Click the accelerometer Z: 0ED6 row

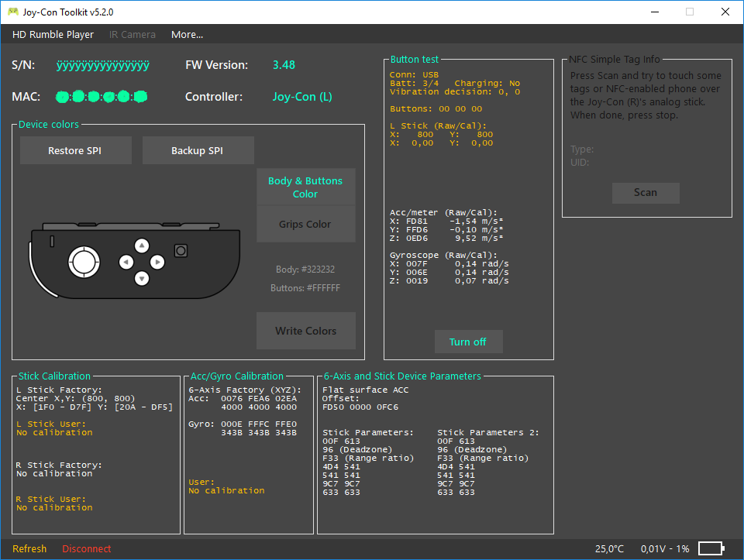coord(446,238)
